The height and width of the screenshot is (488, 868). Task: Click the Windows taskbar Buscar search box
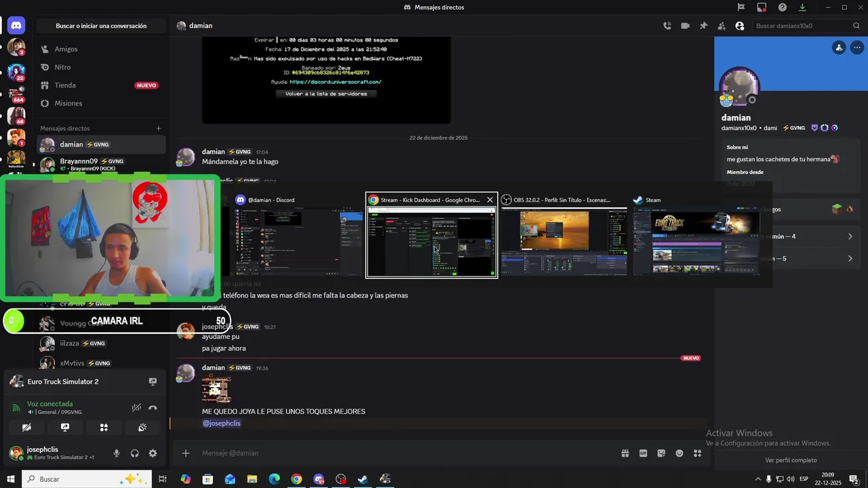[x=87, y=479]
